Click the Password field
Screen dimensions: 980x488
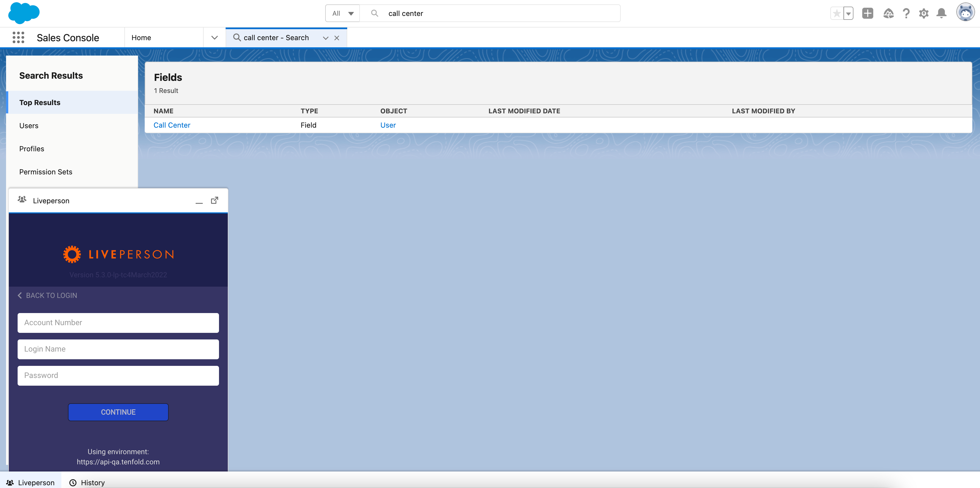[118, 375]
